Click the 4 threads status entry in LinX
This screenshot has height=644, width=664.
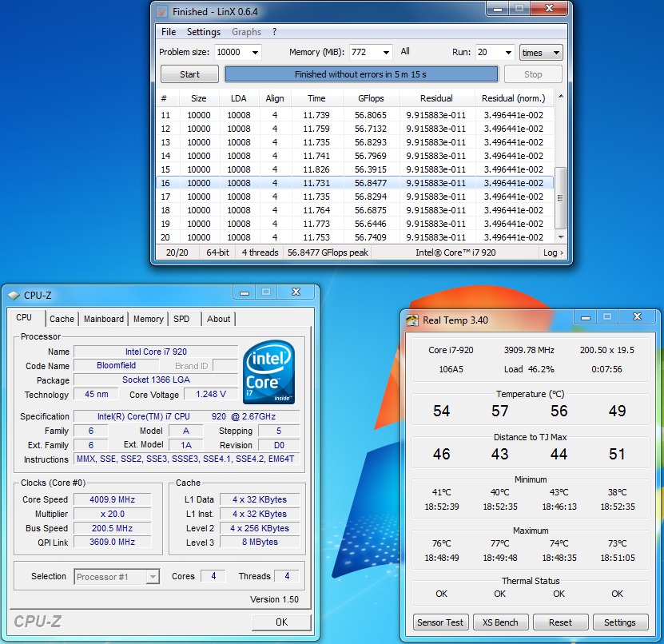[x=260, y=252]
